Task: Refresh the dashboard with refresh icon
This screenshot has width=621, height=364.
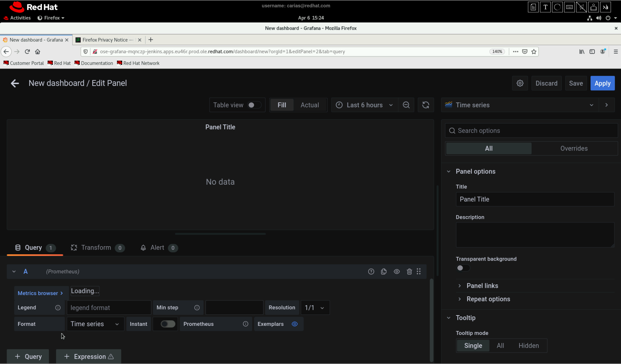Action: click(x=425, y=105)
